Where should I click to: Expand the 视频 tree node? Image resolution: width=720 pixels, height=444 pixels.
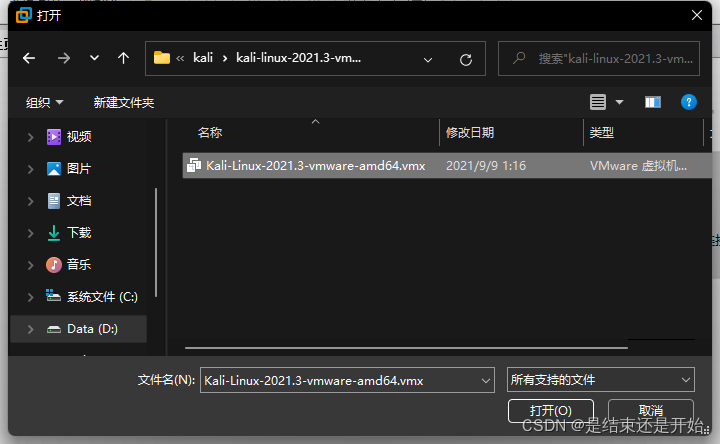pos(30,137)
